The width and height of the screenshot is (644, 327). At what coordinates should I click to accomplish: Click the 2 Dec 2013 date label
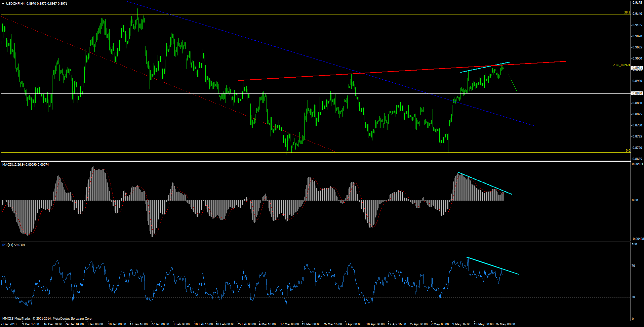coord(8,324)
